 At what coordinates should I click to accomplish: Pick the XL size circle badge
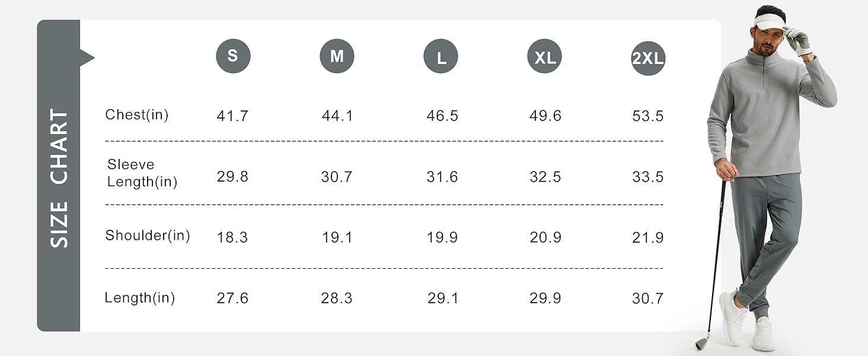click(544, 58)
